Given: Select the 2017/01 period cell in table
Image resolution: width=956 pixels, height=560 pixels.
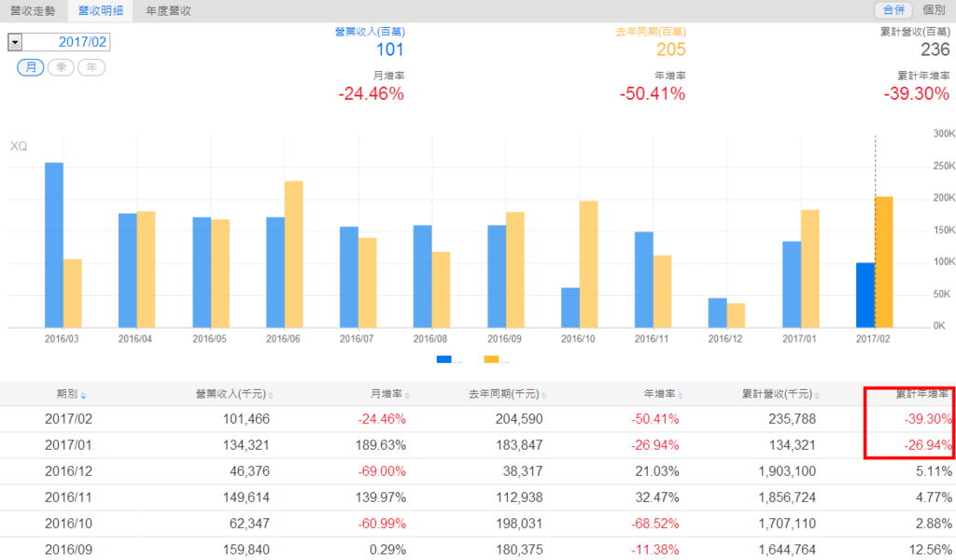Looking at the screenshot, I should click(x=68, y=445).
